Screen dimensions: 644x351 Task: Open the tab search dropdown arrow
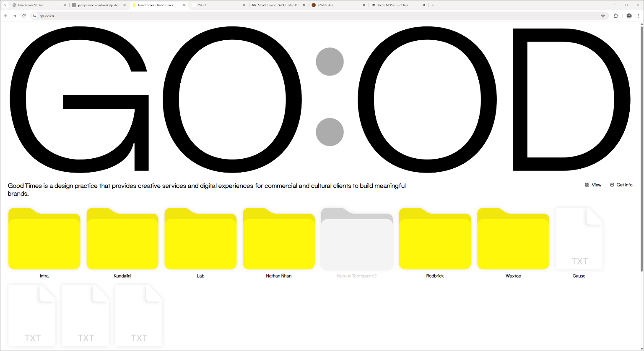point(6,5)
